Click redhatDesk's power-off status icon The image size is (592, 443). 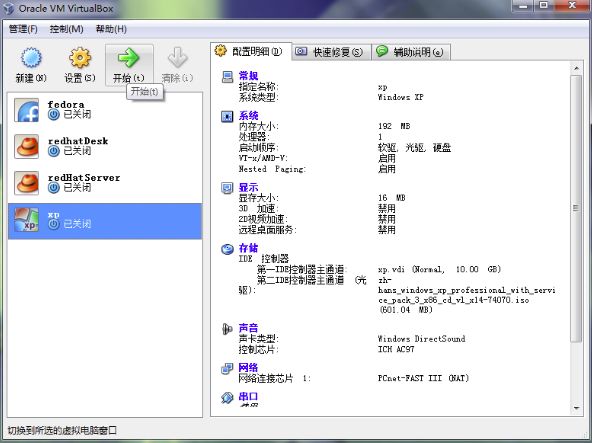pyautogui.click(x=54, y=151)
